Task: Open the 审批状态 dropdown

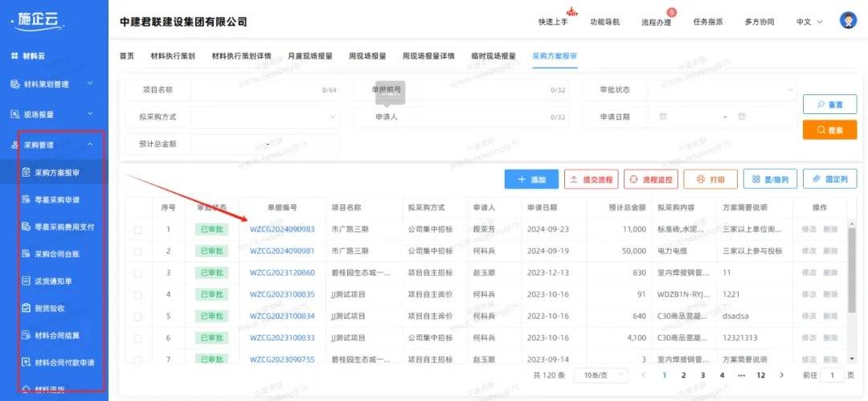Action: 722,90
